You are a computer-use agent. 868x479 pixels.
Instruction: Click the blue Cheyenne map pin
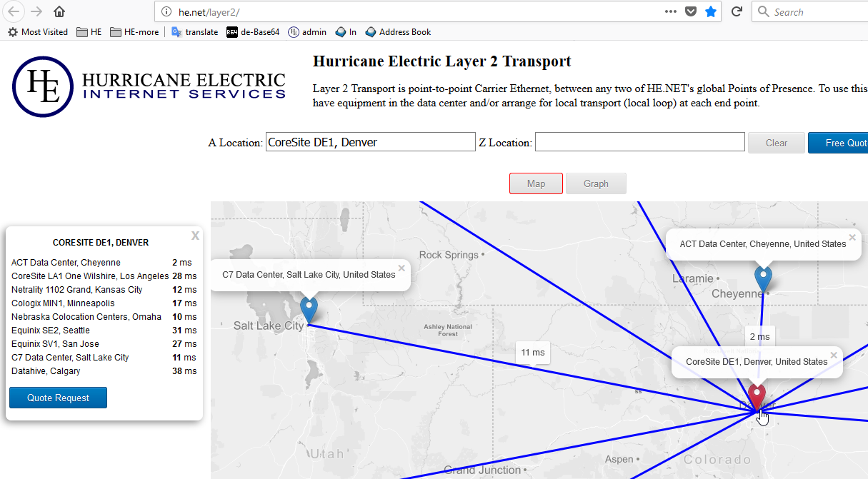coord(763,278)
